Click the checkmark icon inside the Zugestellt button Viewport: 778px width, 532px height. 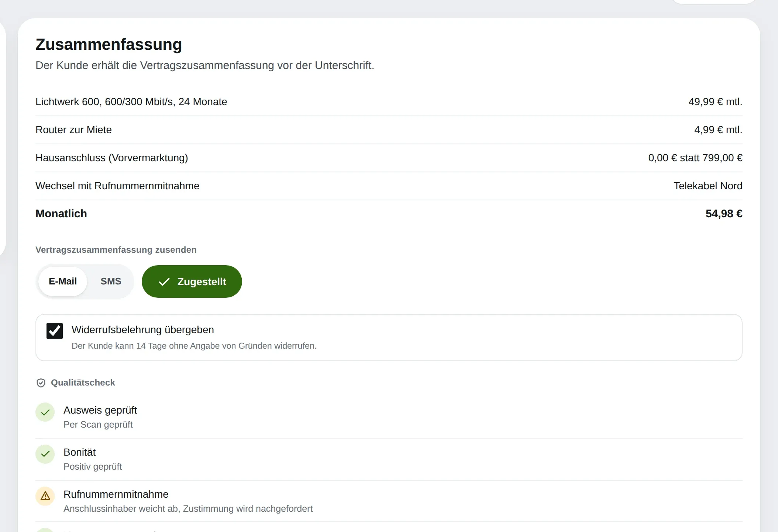(x=164, y=282)
